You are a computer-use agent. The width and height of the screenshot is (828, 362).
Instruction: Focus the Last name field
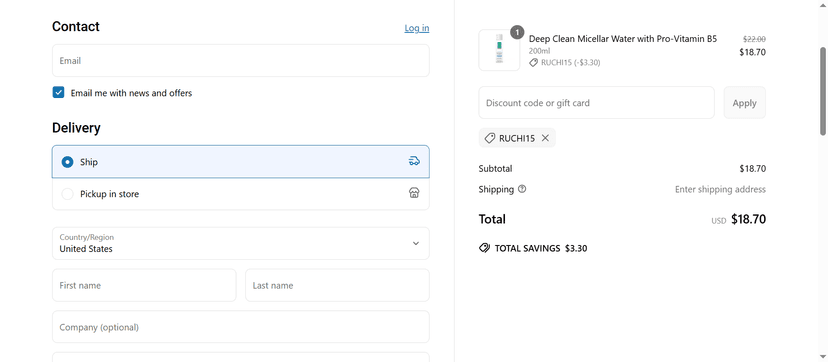click(x=337, y=285)
